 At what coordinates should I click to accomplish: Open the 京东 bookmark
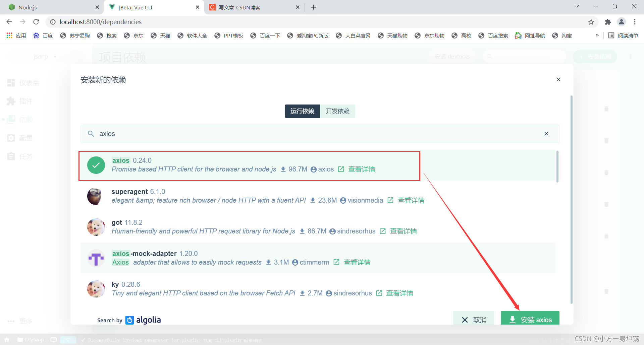[x=133, y=36]
